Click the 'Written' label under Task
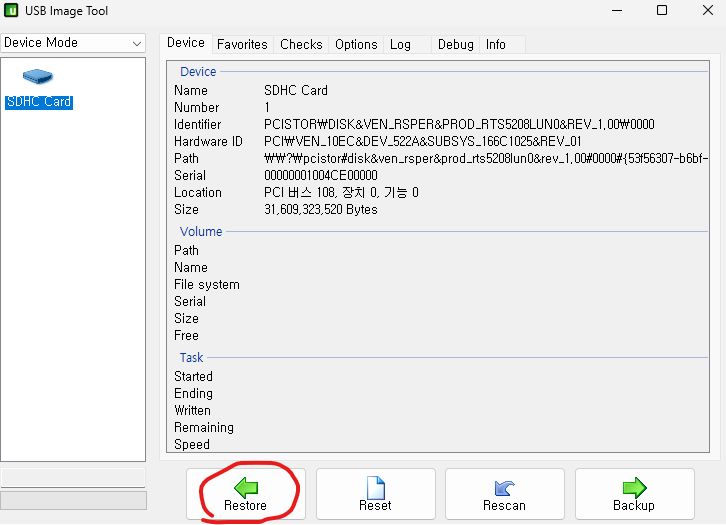 193,411
